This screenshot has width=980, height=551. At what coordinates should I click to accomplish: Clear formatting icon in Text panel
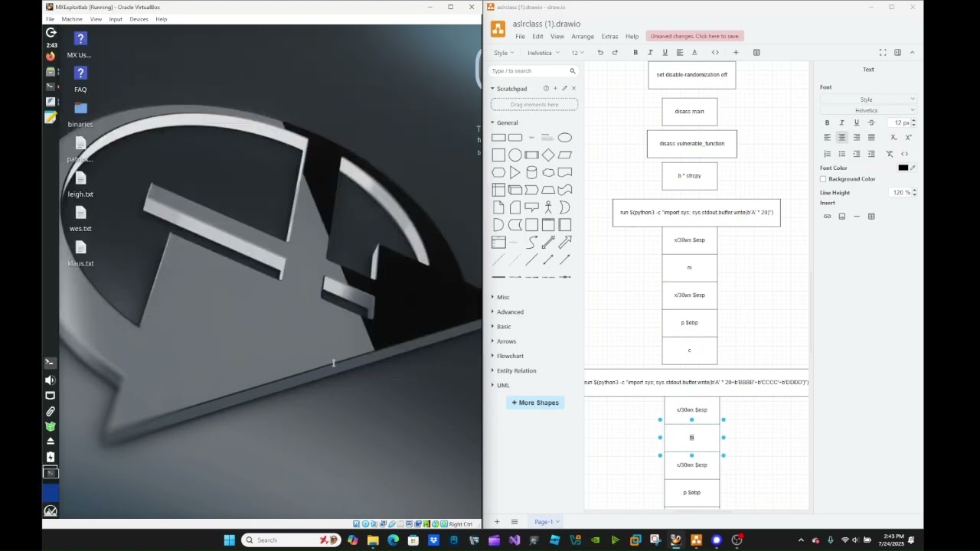tap(890, 154)
